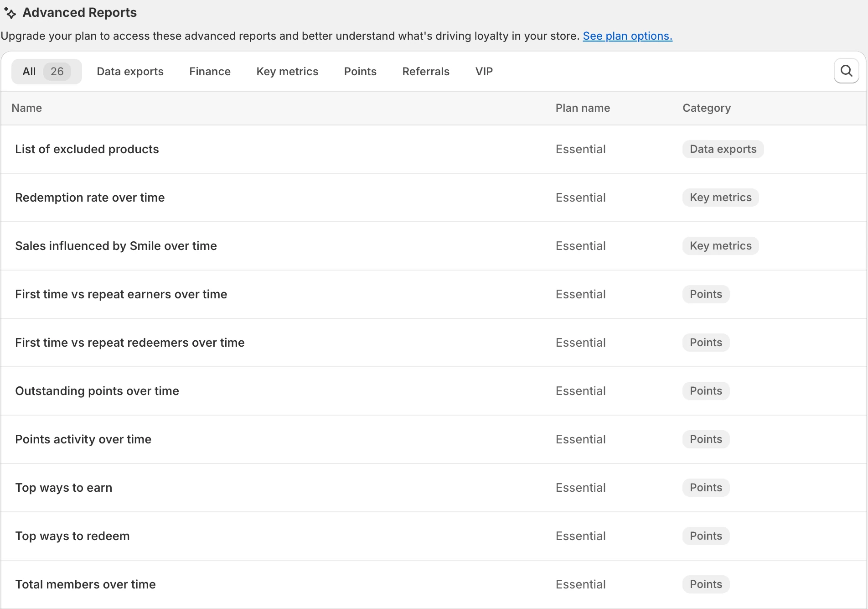
Task: Click Key metrics badge for Sales influenced
Action: pyautogui.click(x=720, y=246)
